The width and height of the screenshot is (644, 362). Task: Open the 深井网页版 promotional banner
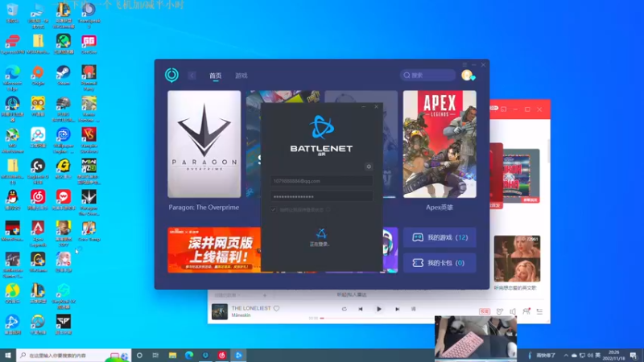[214, 250]
